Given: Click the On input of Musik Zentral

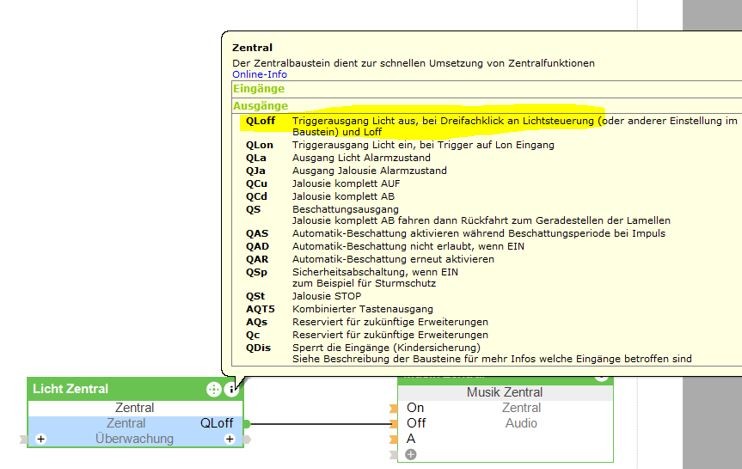Looking at the screenshot, I should [x=415, y=408].
